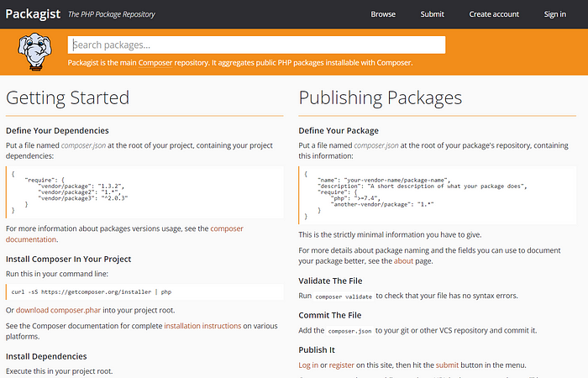Click the Define Your Dependencies heading
Screen dimensions: 588x378
(x=57, y=130)
